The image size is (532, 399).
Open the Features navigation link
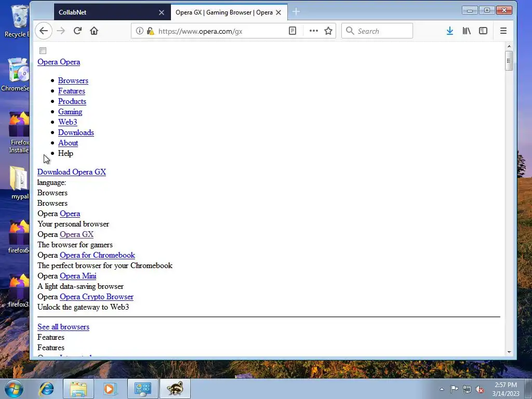click(72, 91)
